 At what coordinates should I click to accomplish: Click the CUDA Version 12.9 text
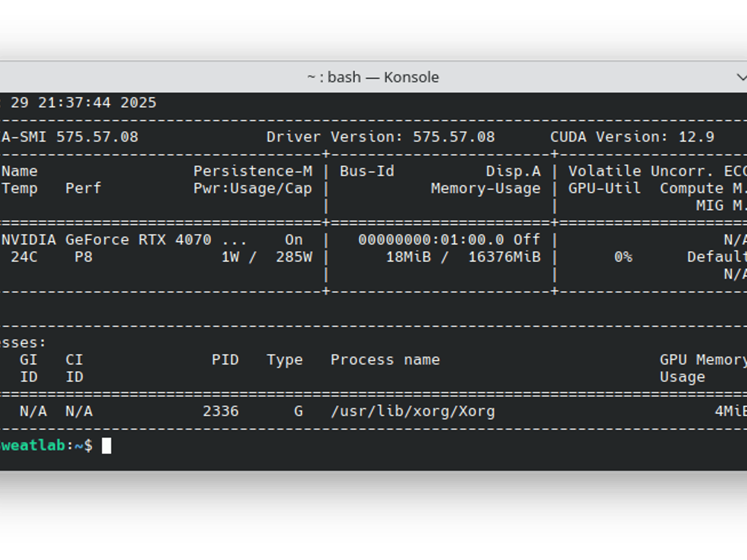coord(632,137)
